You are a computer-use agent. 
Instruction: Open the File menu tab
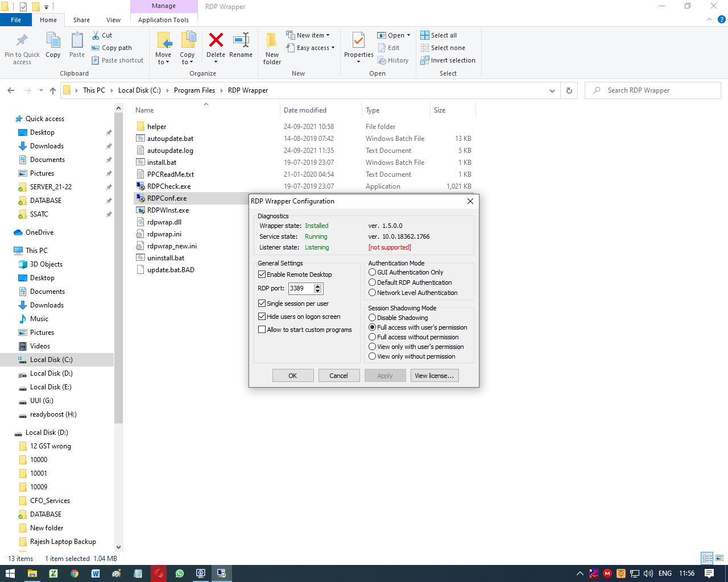click(16, 20)
